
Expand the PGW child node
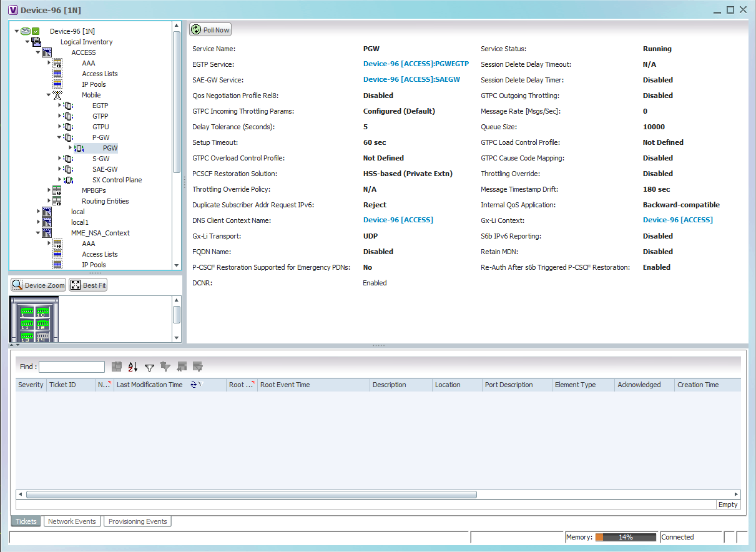70,148
